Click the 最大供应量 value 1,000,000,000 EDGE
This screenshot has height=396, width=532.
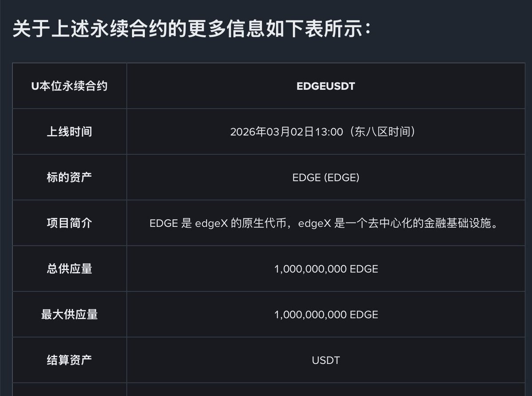(326, 314)
